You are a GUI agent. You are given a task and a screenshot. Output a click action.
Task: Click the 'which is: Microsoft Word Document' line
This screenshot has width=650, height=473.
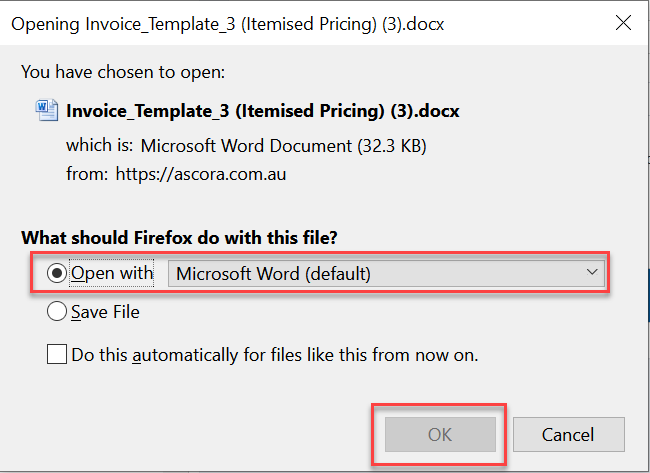click(210, 145)
